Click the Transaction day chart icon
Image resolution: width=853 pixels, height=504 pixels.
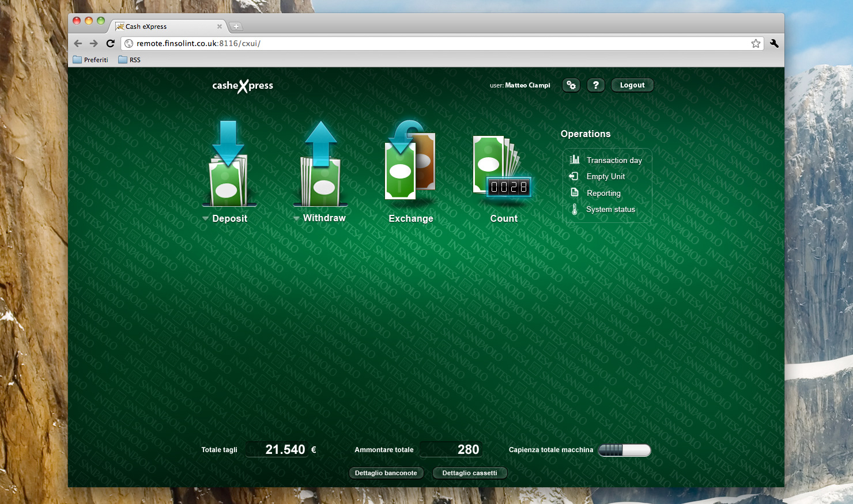pos(575,160)
